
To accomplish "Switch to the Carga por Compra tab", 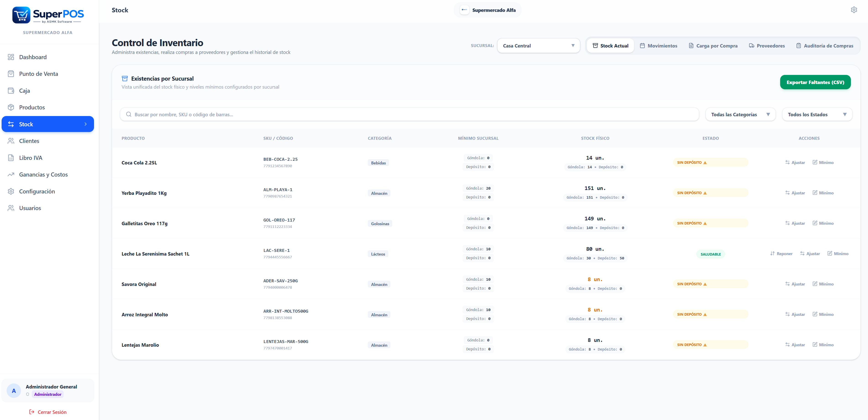I will pyautogui.click(x=713, y=45).
